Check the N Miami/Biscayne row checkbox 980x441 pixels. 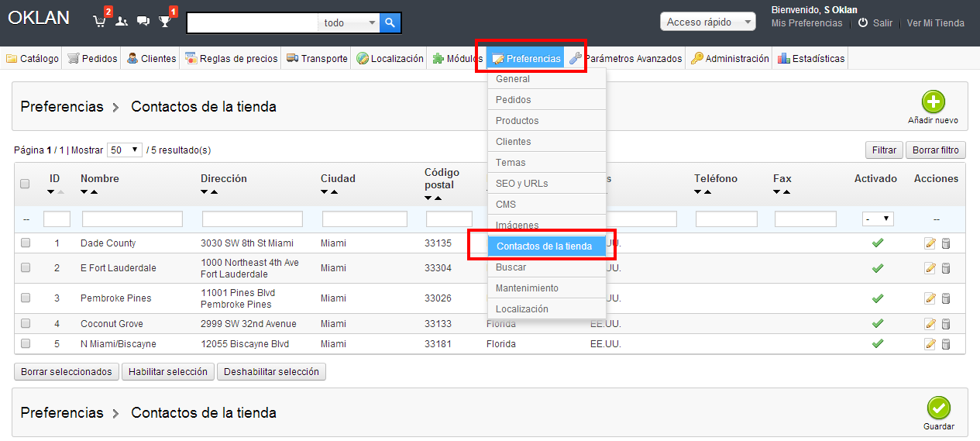click(26, 343)
